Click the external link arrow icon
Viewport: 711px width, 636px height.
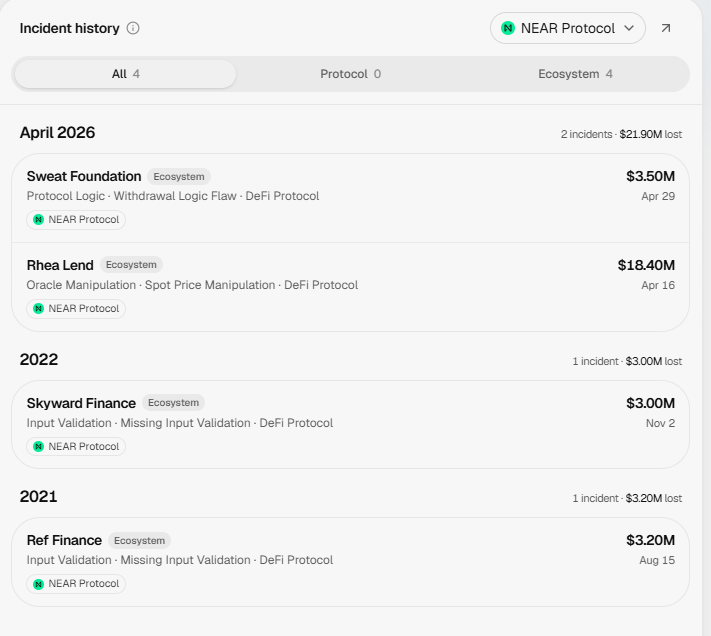point(666,28)
